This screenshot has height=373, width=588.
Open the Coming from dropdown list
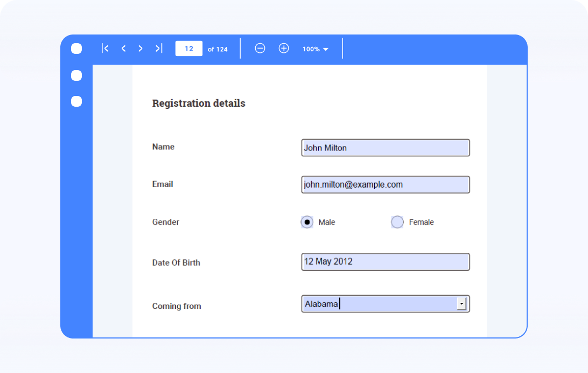click(x=461, y=303)
